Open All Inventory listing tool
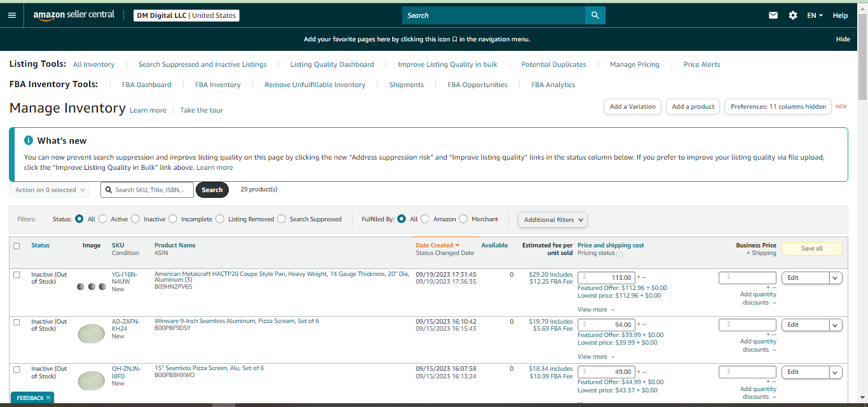This screenshot has height=407, width=868. [94, 64]
